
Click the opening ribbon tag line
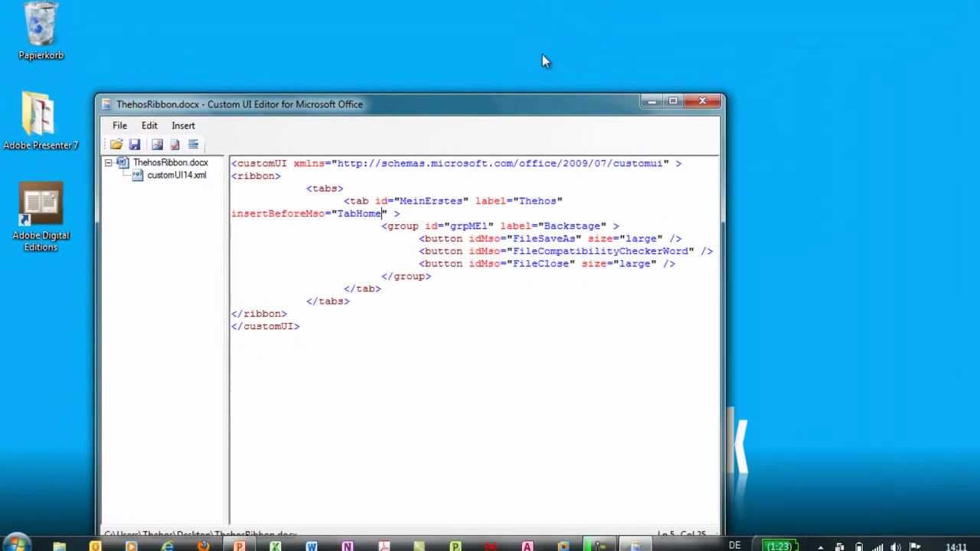coord(256,176)
